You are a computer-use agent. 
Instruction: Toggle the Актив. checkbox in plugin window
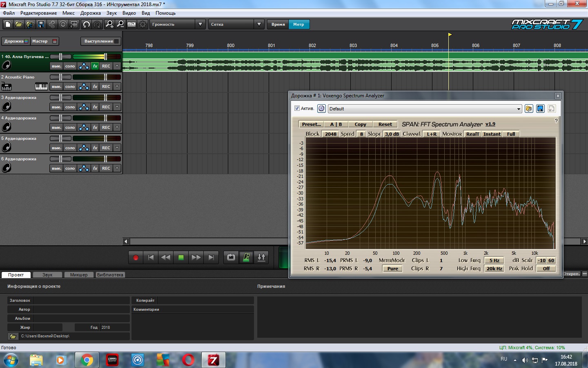tap(297, 108)
